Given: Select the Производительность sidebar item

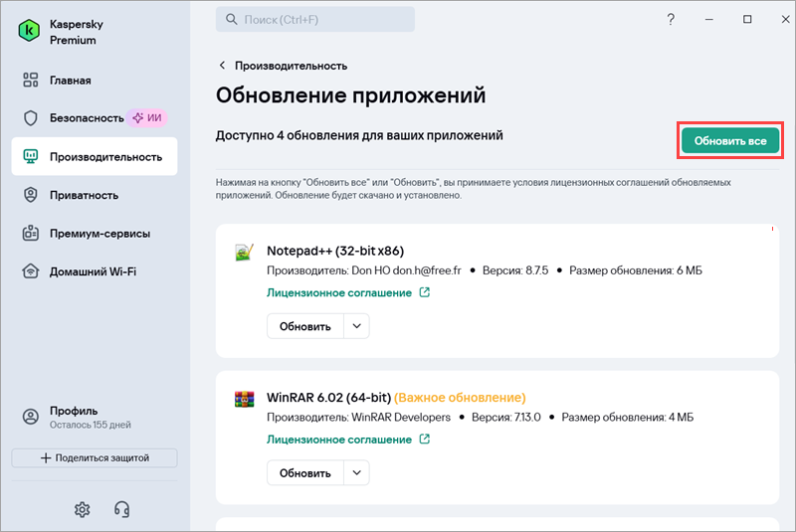Looking at the screenshot, I should click(x=95, y=157).
